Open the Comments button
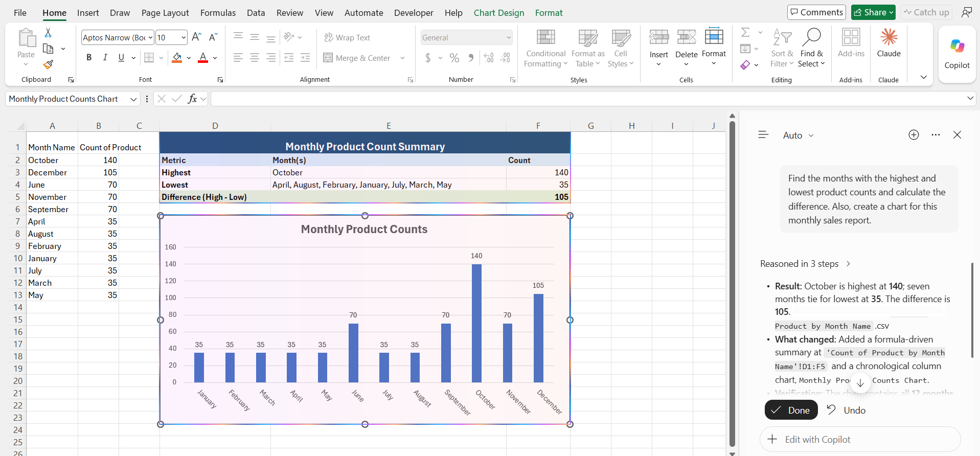The width and height of the screenshot is (980, 456). tap(816, 12)
